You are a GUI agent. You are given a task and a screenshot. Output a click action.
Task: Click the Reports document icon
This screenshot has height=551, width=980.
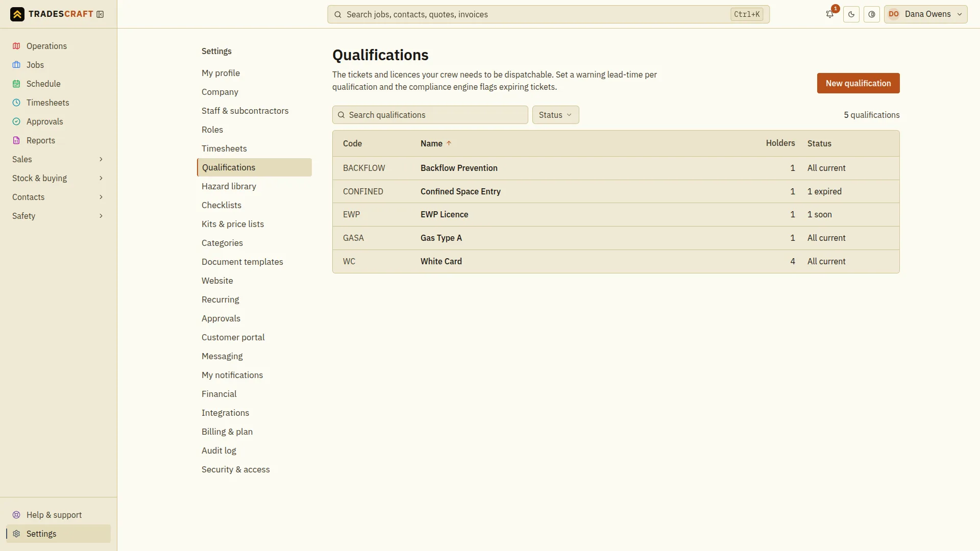click(16, 140)
